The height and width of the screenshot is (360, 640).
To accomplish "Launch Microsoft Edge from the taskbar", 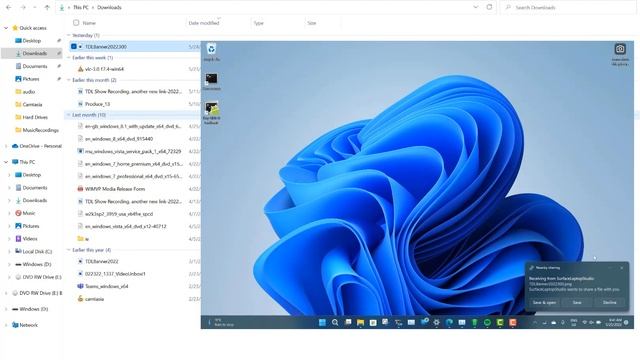I will click(449, 322).
